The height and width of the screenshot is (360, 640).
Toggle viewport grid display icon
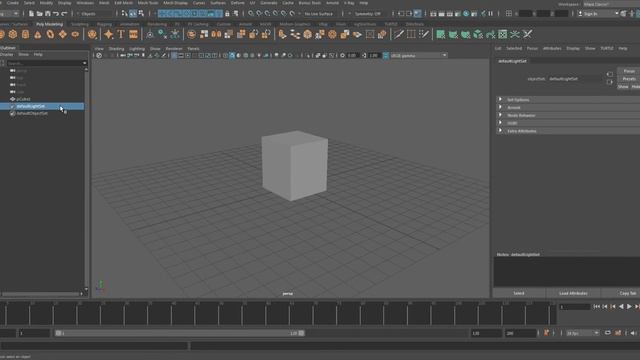[x=174, y=56]
